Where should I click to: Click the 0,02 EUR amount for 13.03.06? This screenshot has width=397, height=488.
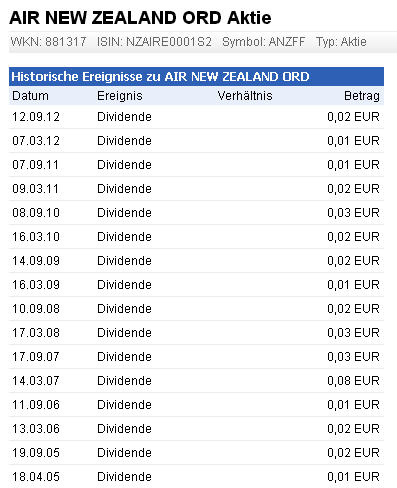[x=353, y=429]
